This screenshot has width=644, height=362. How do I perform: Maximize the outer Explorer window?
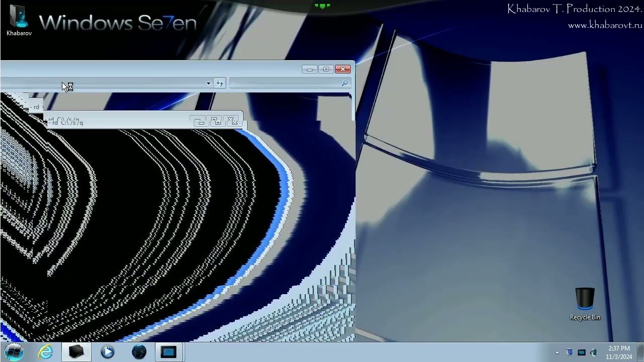click(326, 69)
